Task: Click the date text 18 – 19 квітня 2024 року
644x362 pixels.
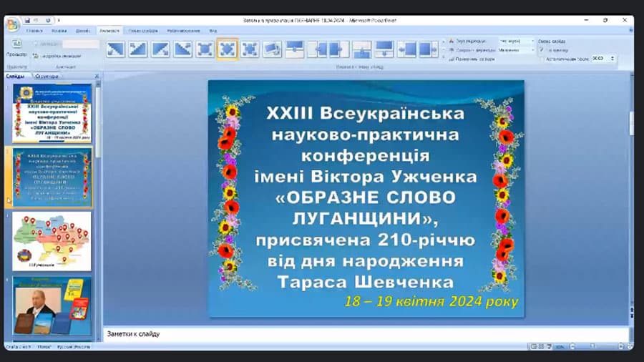Action: (431, 302)
